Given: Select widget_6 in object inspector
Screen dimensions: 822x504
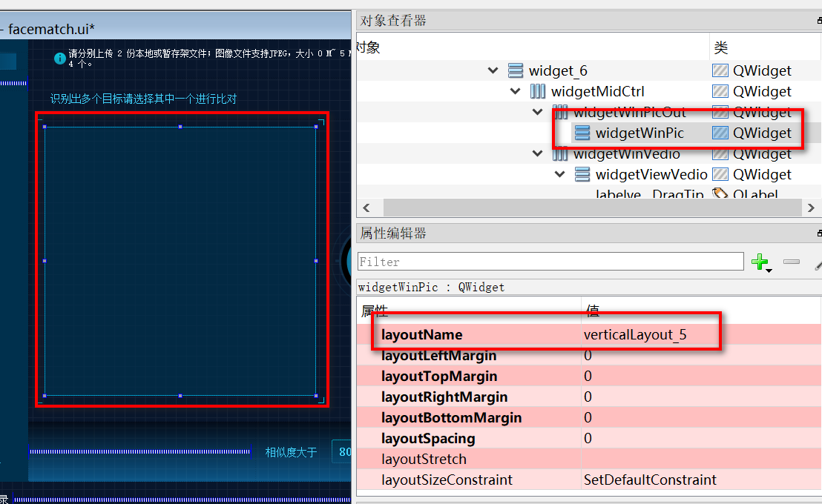Looking at the screenshot, I should click(558, 70).
